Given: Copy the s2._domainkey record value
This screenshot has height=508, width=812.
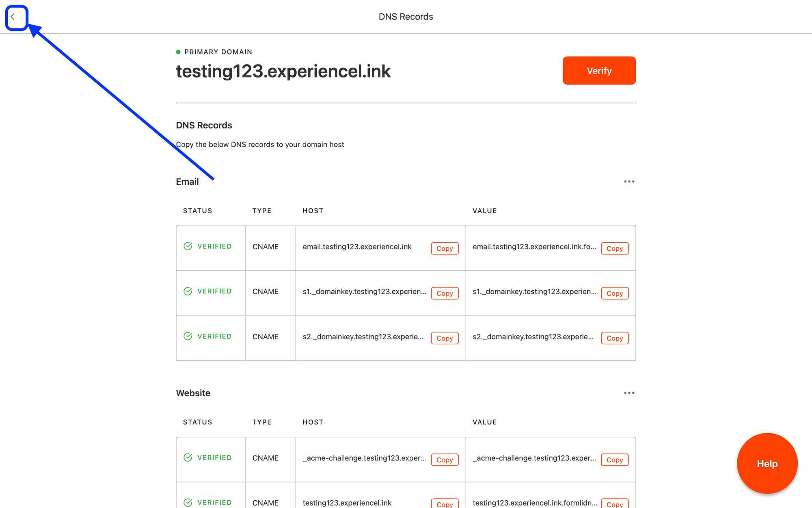Looking at the screenshot, I should coord(614,338).
